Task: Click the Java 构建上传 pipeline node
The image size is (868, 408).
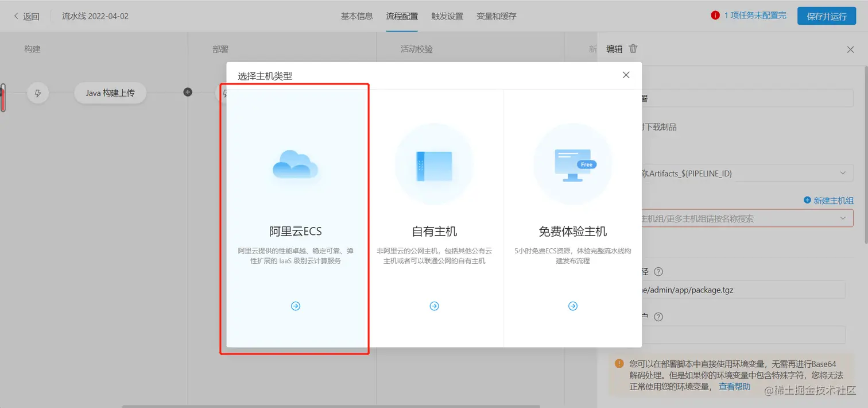Action: [x=110, y=93]
